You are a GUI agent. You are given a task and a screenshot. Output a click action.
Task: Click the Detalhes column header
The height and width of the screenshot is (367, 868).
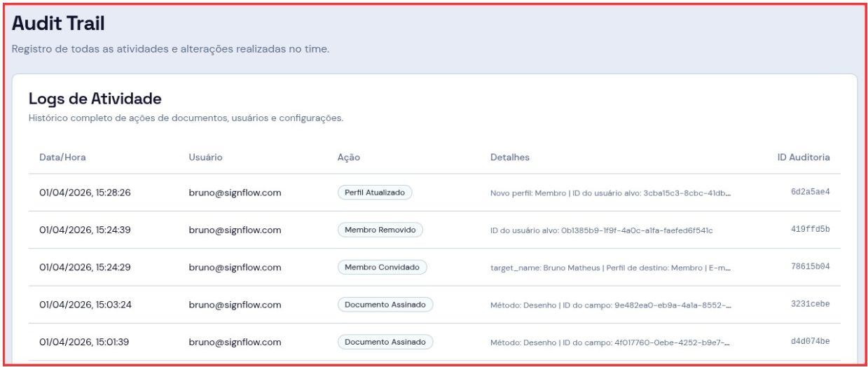tap(510, 158)
